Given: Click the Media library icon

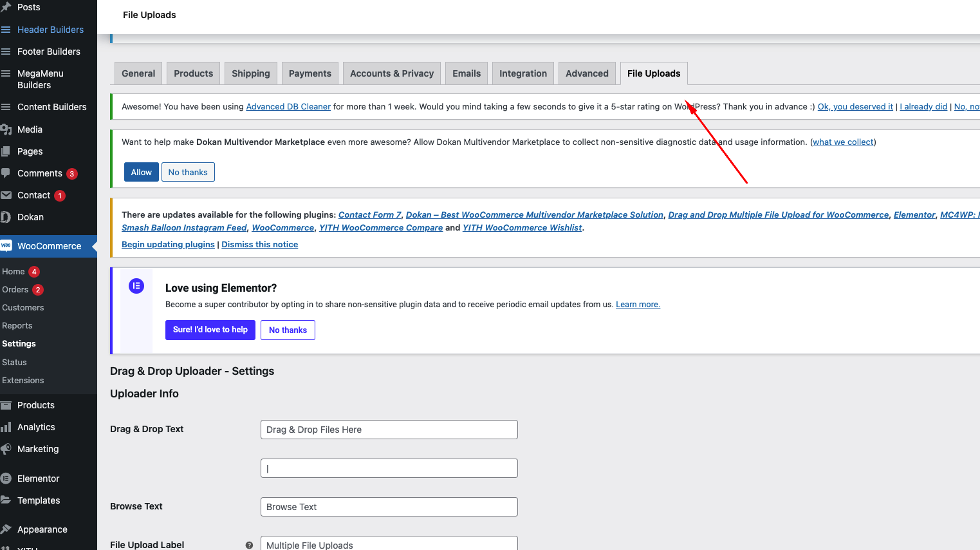Looking at the screenshot, I should coord(6,129).
